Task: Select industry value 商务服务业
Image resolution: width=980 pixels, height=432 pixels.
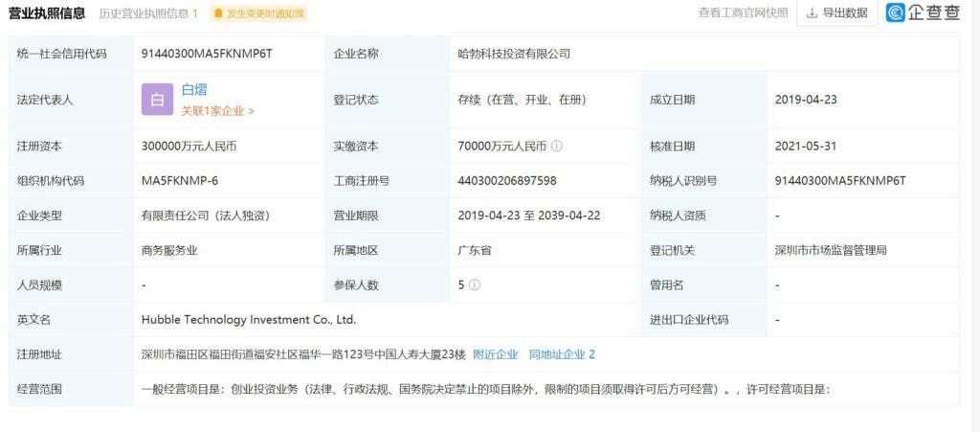Action: click(x=169, y=251)
